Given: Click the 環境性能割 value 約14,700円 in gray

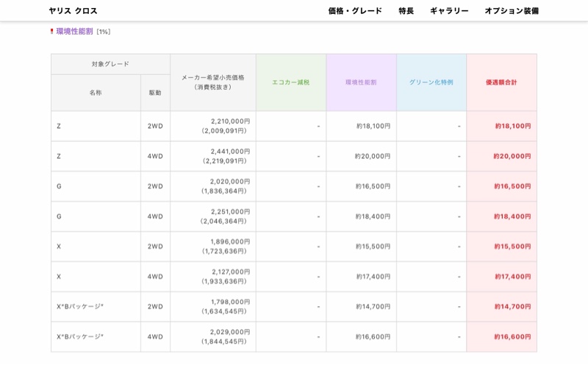Looking at the screenshot, I should pyautogui.click(x=373, y=306).
